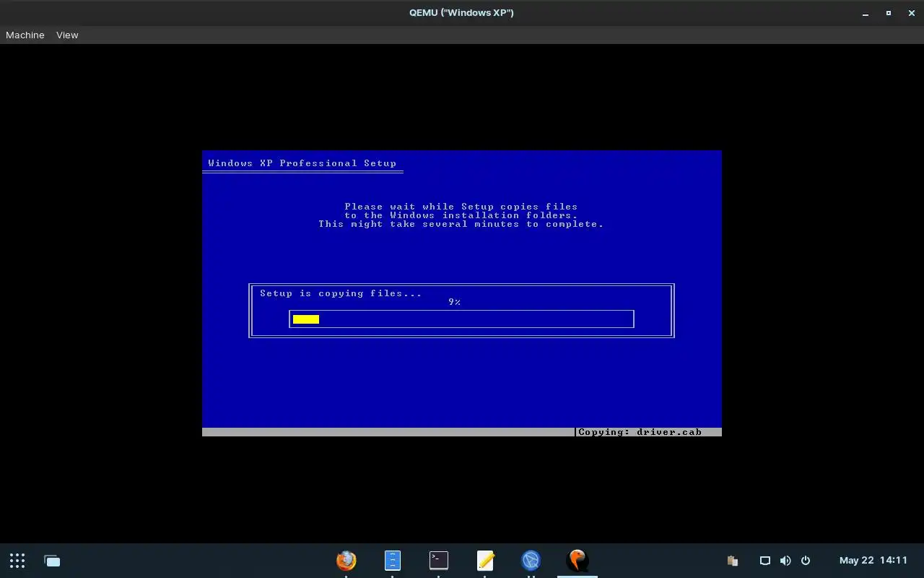924x578 pixels.
Task: Open the blue globe browser dock icon
Action: tap(531, 561)
